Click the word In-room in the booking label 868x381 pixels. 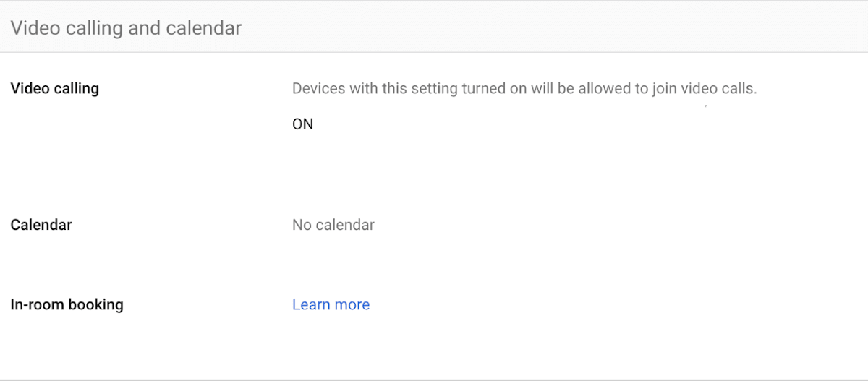[37, 305]
